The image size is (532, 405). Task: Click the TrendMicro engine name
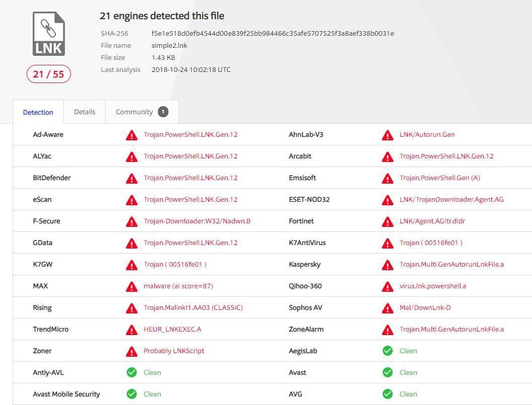click(x=51, y=330)
